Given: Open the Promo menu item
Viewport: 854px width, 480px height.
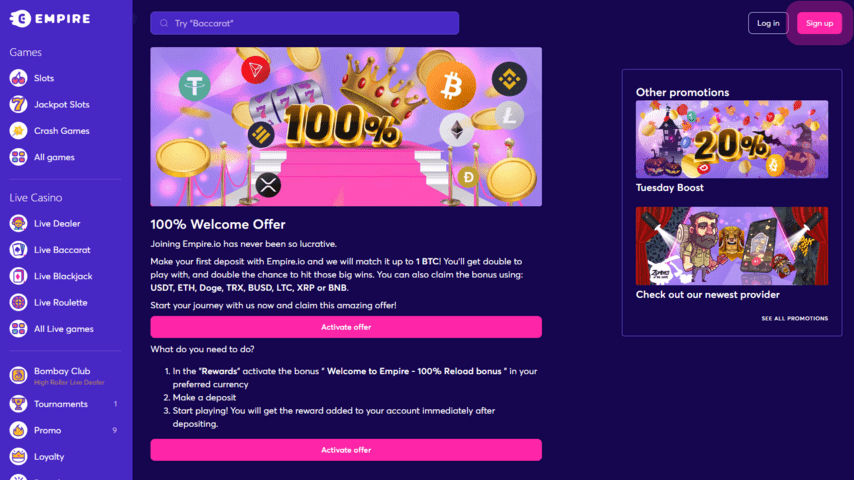Looking at the screenshot, I should (65, 430).
